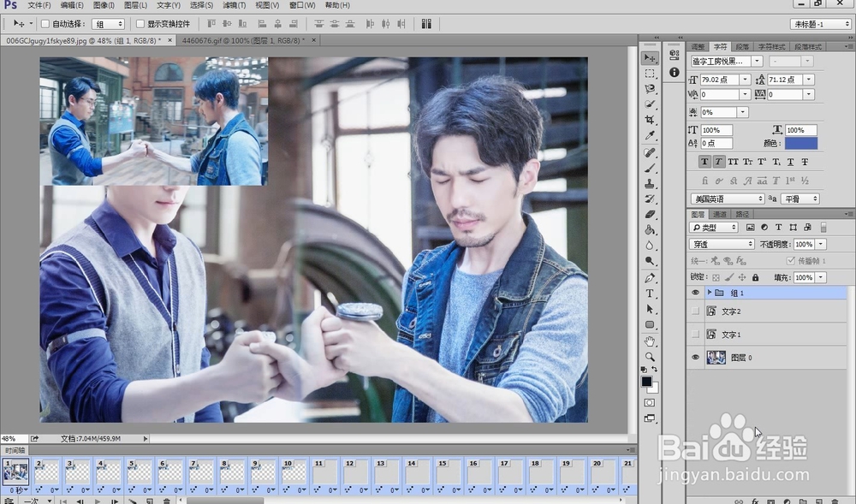The image size is (856, 504).
Task: Toggle strikethrough text style
Action: coord(804,162)
